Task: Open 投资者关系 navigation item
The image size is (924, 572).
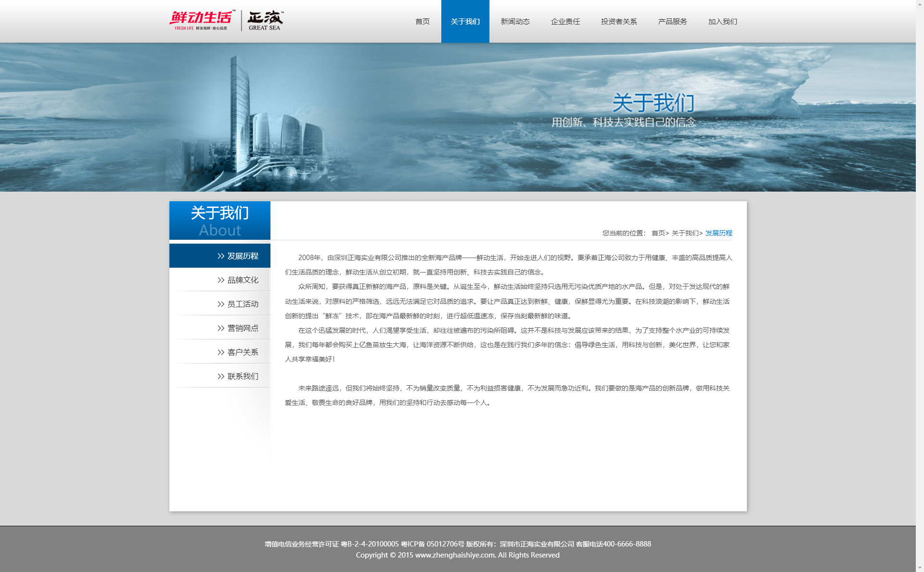Action: point(618,22)
